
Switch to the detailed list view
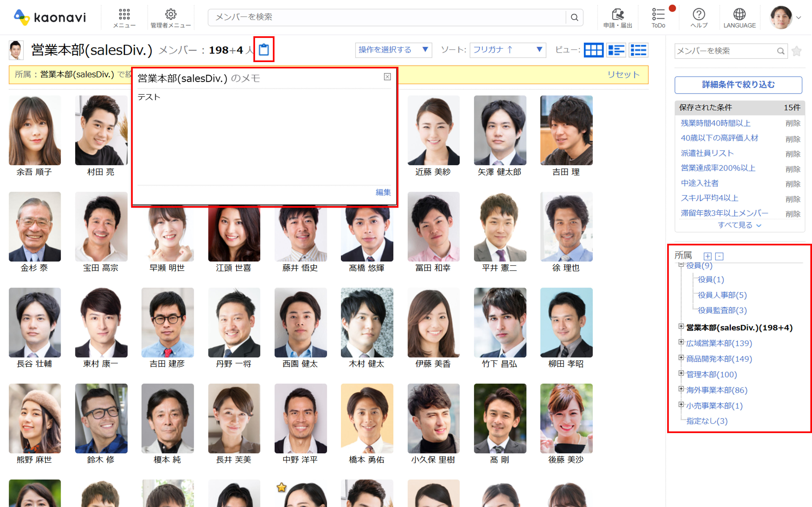[616, 50]
